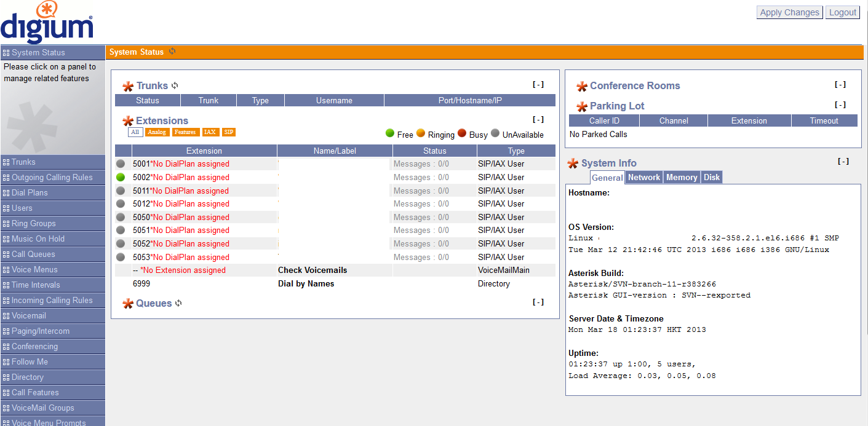Click the status dot for extension 5050
Viewport: 868px width, 426px height.
click(121, 217)
